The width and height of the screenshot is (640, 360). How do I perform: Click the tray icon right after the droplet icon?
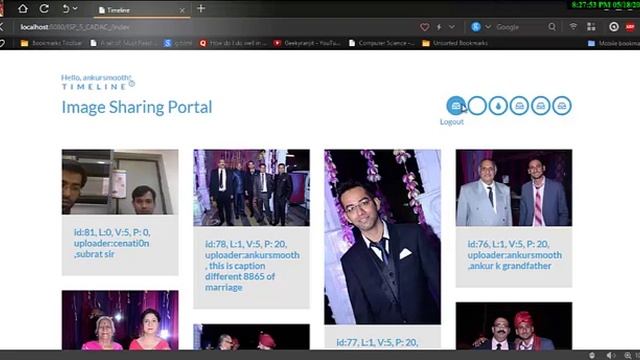coord(520,106)
